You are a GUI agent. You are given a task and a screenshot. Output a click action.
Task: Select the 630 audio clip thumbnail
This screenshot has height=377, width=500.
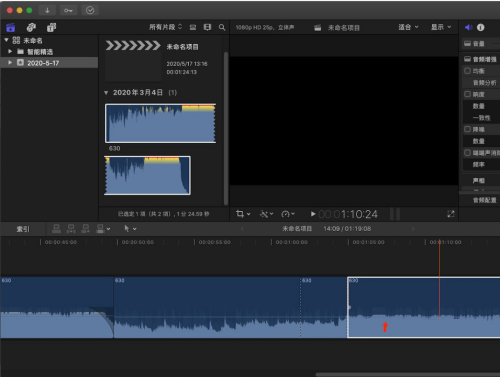tap(160, 123)
